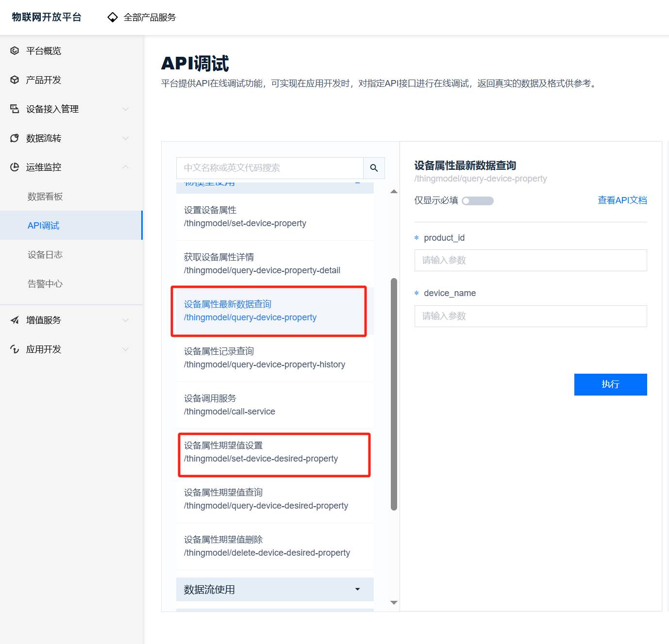Select 设备属性期望值删除 API entry
The height and width of the screenshot is (644, 669).
[275, 546]
